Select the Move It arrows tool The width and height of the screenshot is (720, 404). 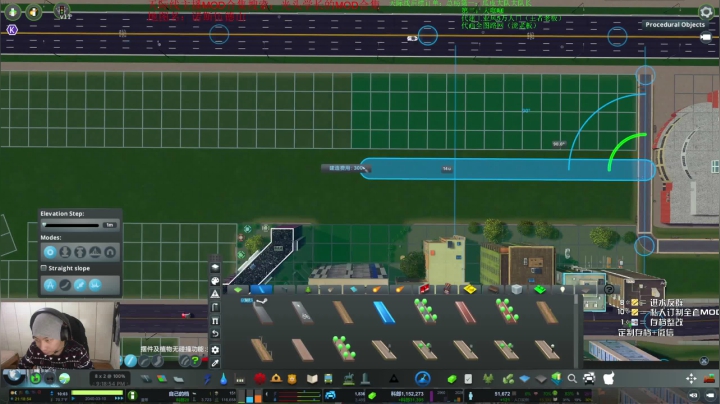(691, 378)
